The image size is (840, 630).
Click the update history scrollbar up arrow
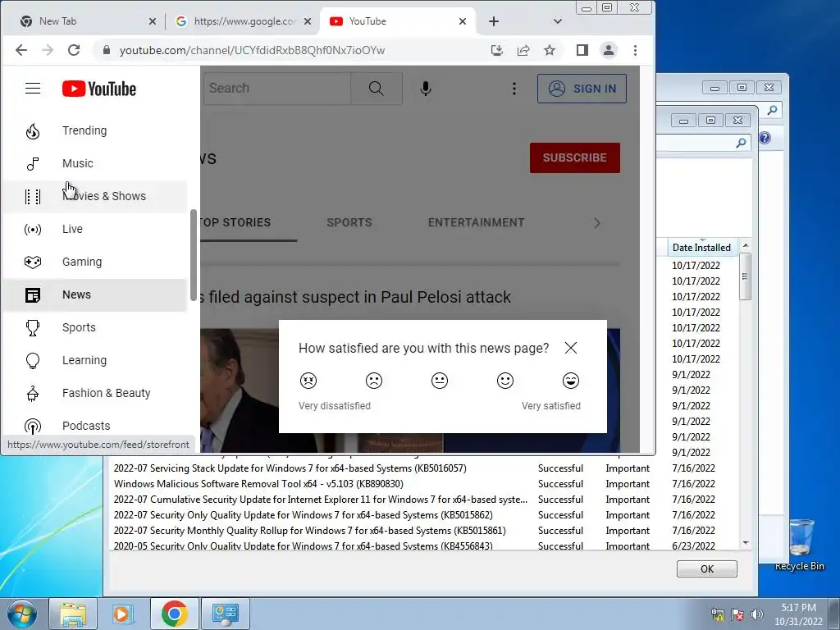click(745, 246)
